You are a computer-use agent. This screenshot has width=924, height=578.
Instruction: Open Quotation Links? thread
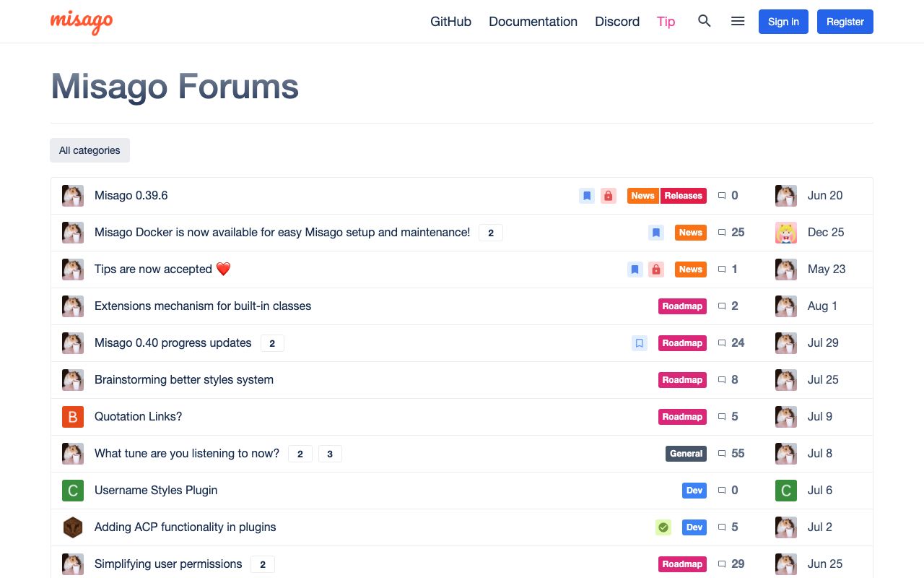pyautogui.click(x=139, y=417)
